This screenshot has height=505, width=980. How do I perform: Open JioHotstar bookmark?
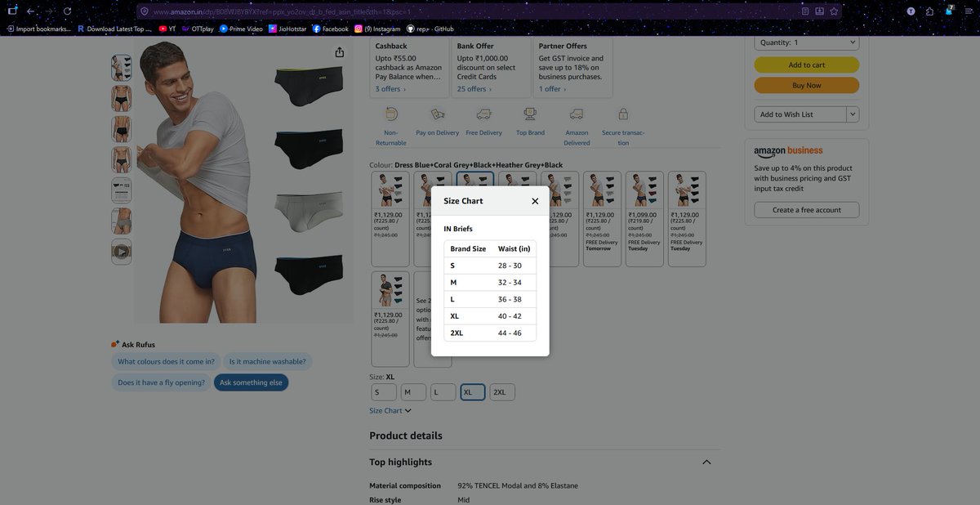287,29
